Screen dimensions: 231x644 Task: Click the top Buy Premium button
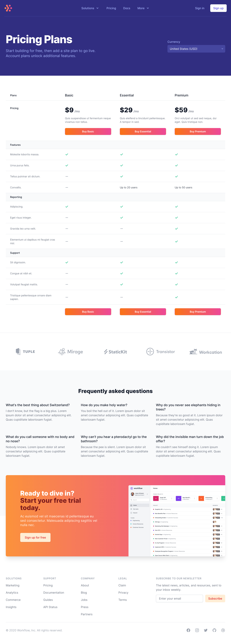(x=198, y=131)
